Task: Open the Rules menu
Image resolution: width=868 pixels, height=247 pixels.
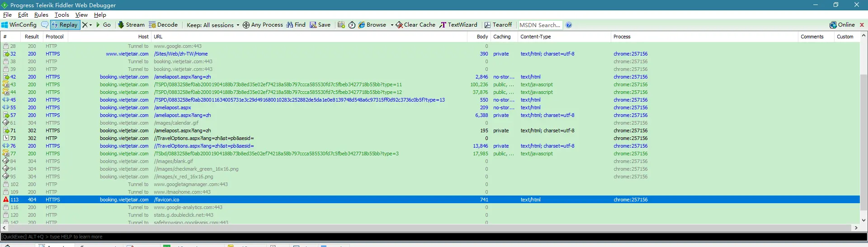Action: tap(41, 14)
